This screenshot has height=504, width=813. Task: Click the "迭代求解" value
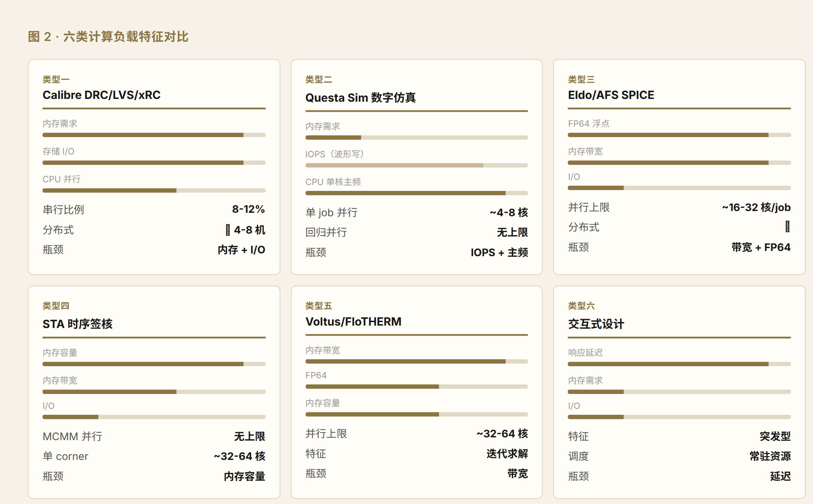[x=507, y=454]
